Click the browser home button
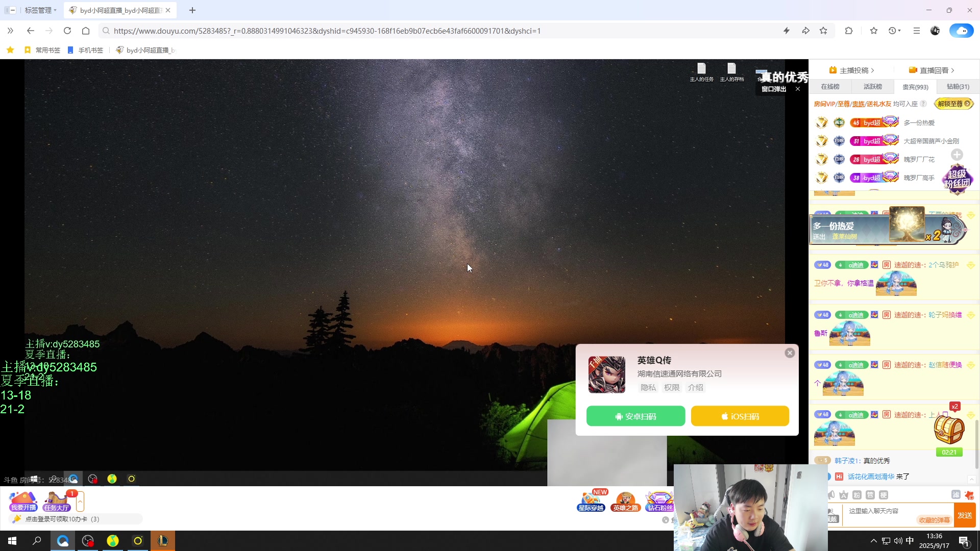 [86, 31]
